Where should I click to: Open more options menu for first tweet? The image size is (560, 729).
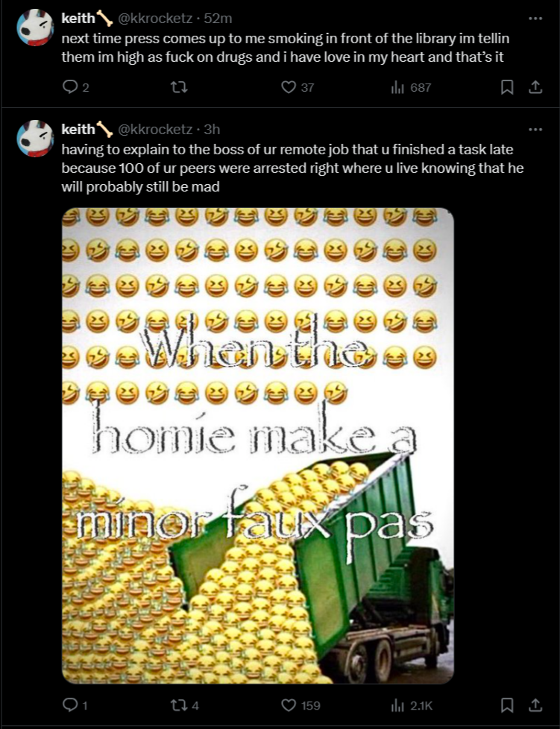coord(535,18)
